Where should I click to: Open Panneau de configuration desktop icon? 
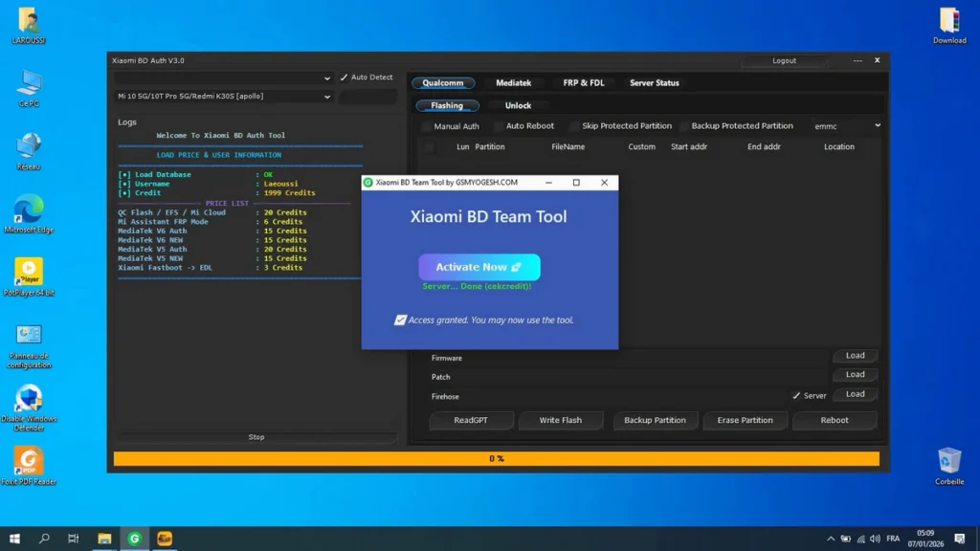point(29,336)
